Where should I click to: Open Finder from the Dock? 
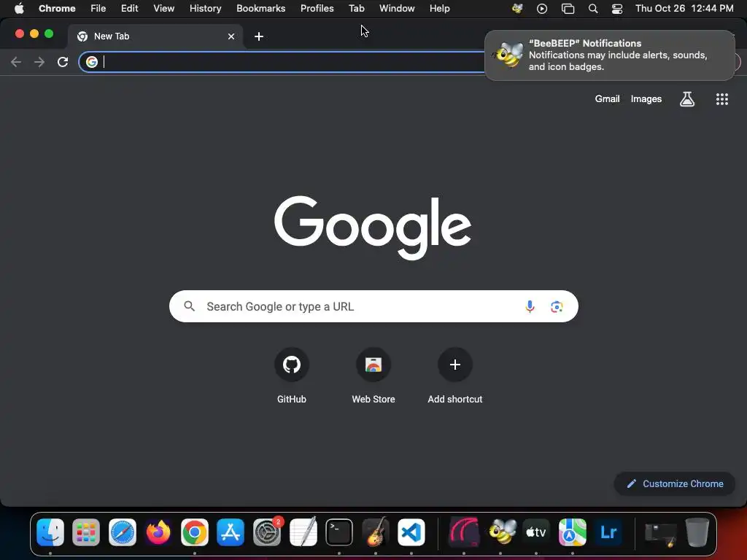(x=50, y=532)
